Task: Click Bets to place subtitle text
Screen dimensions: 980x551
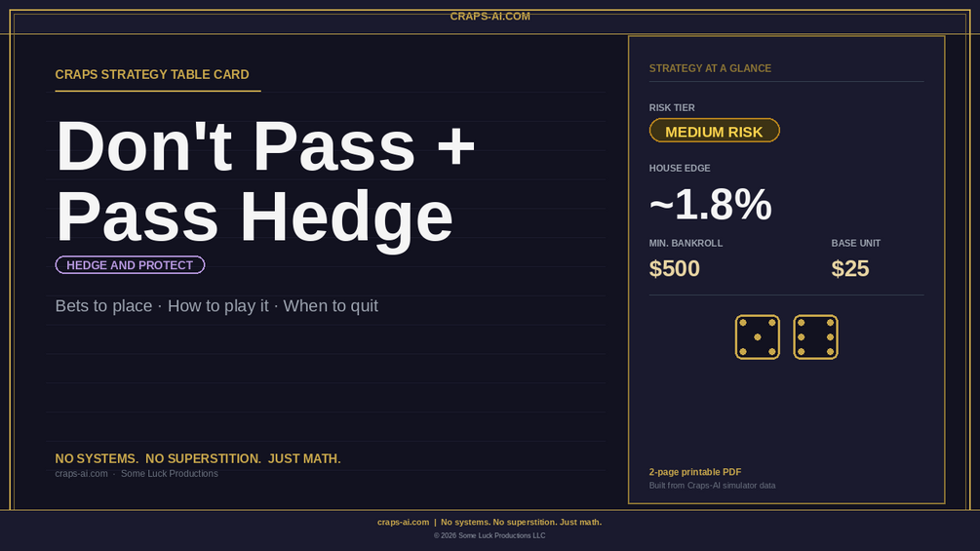Action: [103, 306]
